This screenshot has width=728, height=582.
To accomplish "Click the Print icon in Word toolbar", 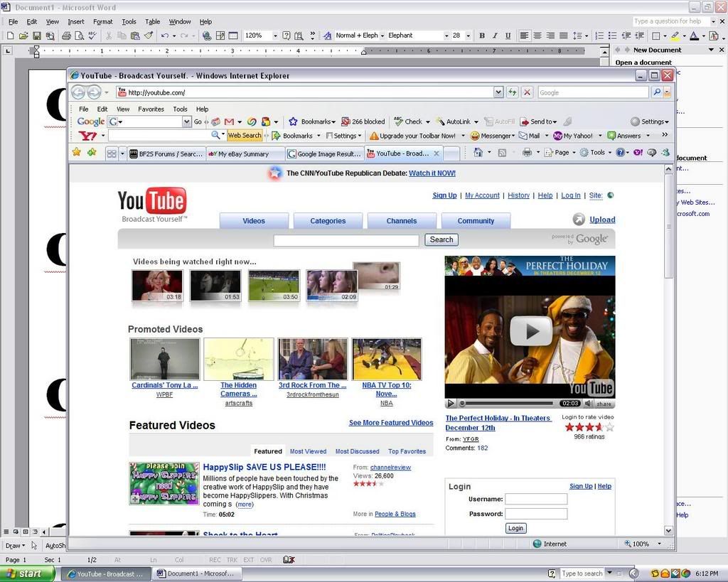I will coord(66,36).
